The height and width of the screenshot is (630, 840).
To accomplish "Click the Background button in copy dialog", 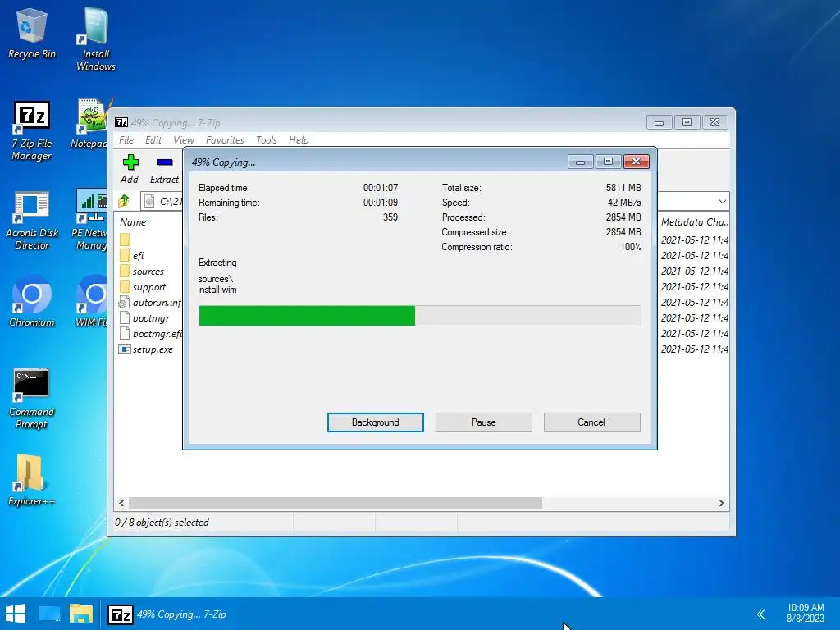I will (x=376, y=422).
